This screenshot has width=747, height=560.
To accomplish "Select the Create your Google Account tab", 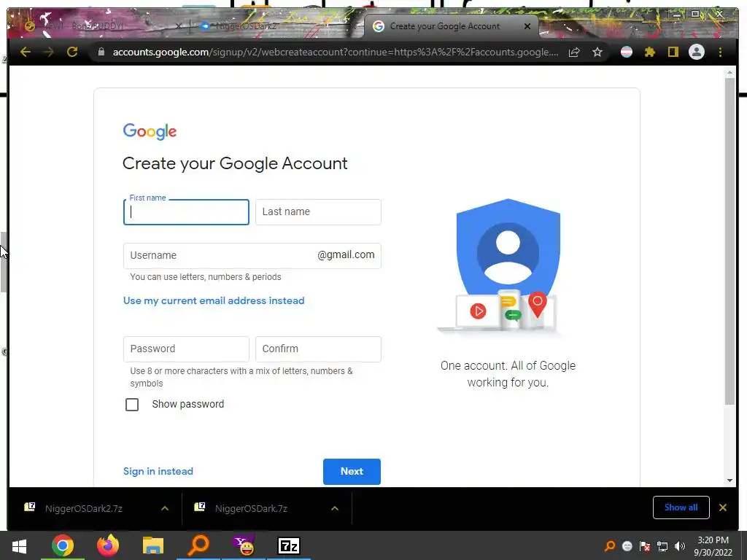I will [446, 26].
